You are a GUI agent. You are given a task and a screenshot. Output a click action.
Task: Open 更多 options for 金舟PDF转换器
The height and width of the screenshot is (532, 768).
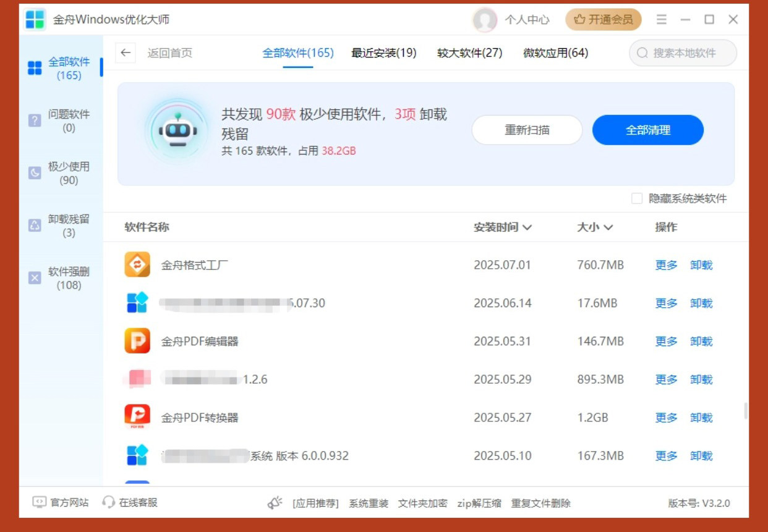coord(667,418)
